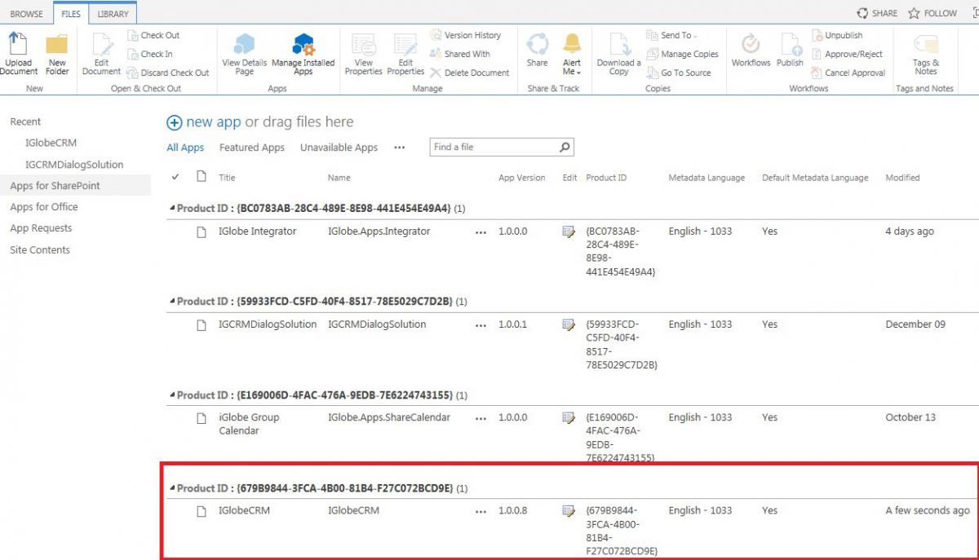Collapse Product ID 679B9844 group
The width and height of the screenshot is (979, 560).
[172, 489]
